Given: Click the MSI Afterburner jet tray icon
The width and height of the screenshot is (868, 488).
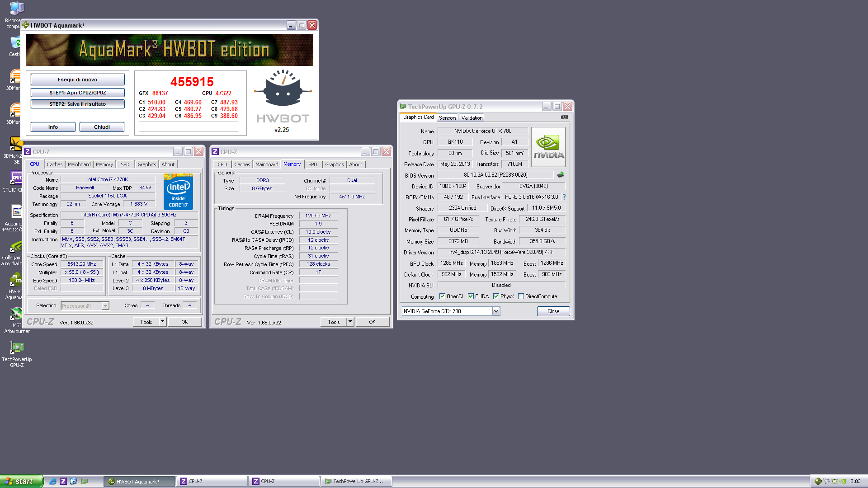Looking at the screenshot, I should [826, 481].
